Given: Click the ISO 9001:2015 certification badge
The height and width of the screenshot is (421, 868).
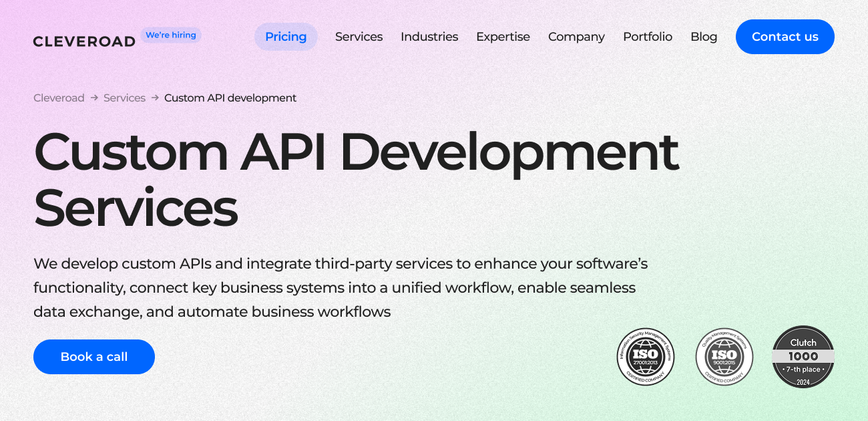Looking at the screenshot, I should coord(724,358).
